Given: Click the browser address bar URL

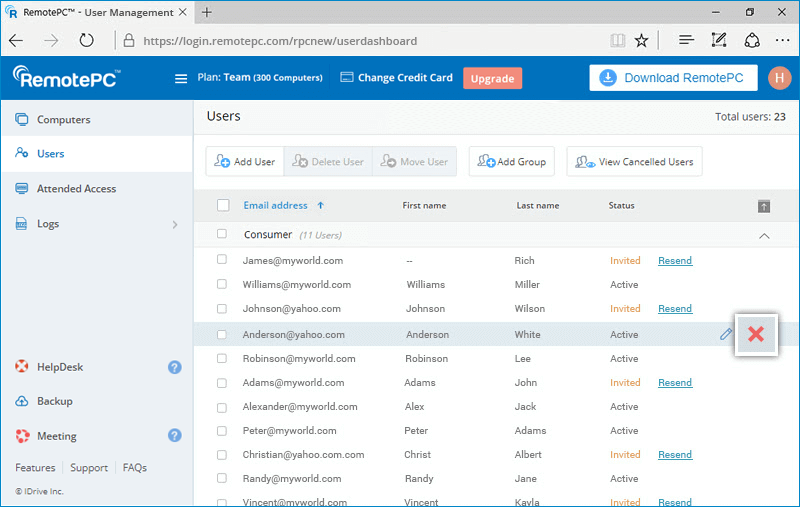Looking at the screenshot, I should tap(280, 41).
